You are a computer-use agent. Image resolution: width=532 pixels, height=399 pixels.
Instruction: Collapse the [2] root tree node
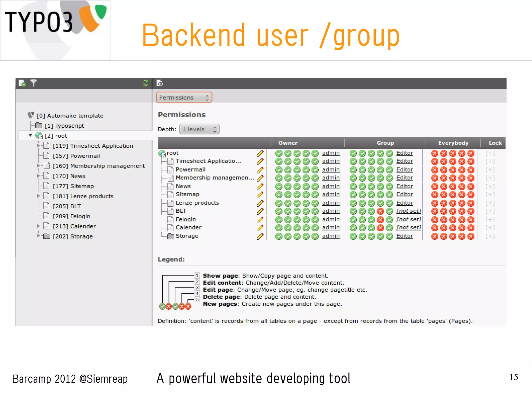coord(30,135)
